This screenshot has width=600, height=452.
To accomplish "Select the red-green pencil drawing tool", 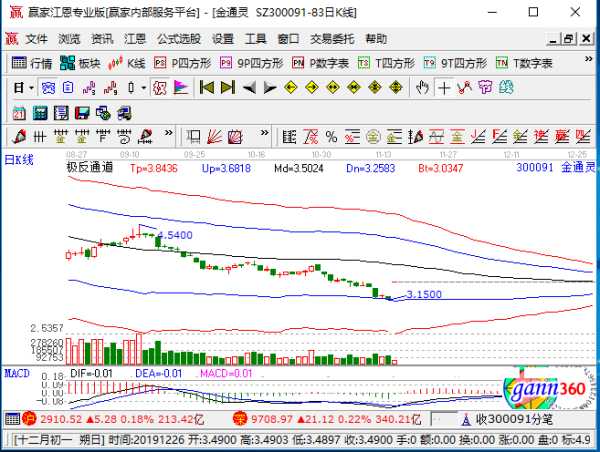I will click(x=19, y=136).
